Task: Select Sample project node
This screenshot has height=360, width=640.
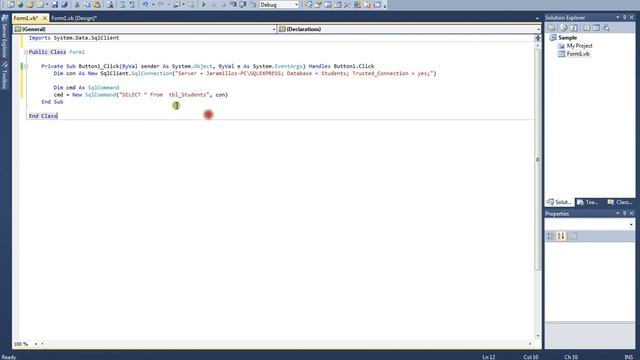Action: click(567, 38)
